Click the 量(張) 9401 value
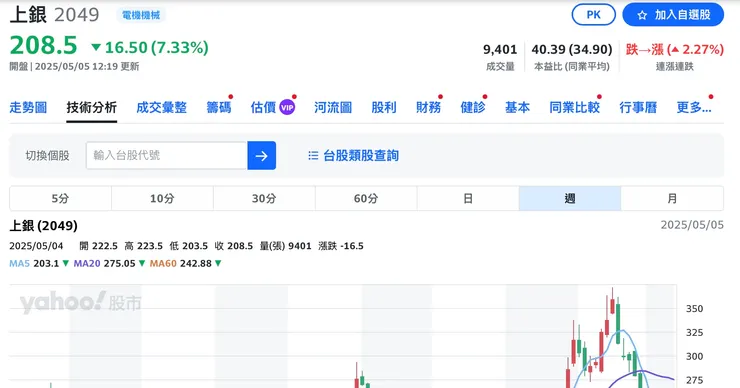The height and width of the screenshot is (388, 740). [x=286, y=246]
